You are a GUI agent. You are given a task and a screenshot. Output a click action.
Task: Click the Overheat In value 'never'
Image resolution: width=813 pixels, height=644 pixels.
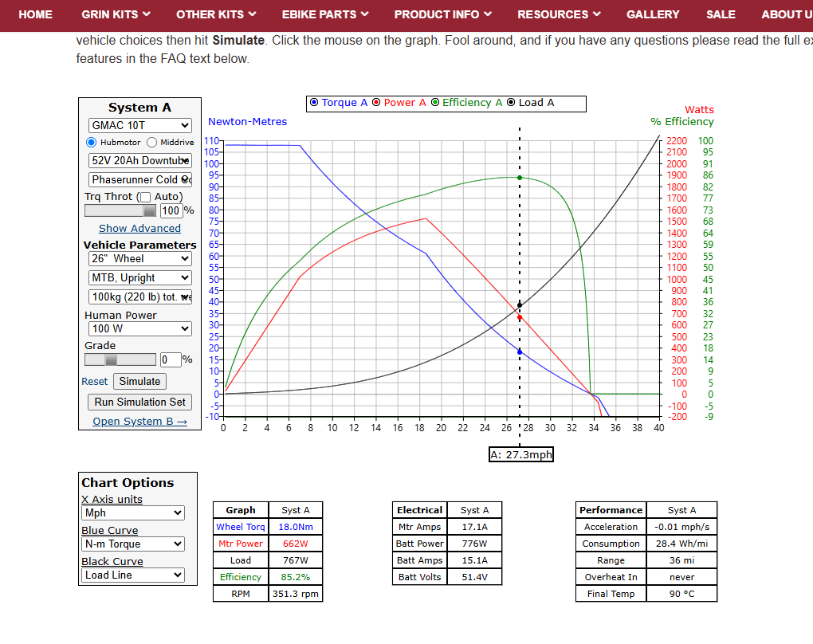click(681, 577)
